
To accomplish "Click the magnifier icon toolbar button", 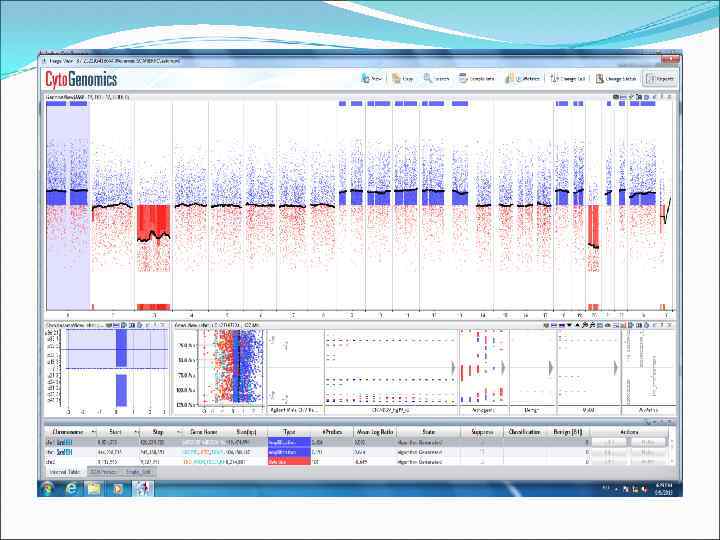I will (x=436, y=79).
